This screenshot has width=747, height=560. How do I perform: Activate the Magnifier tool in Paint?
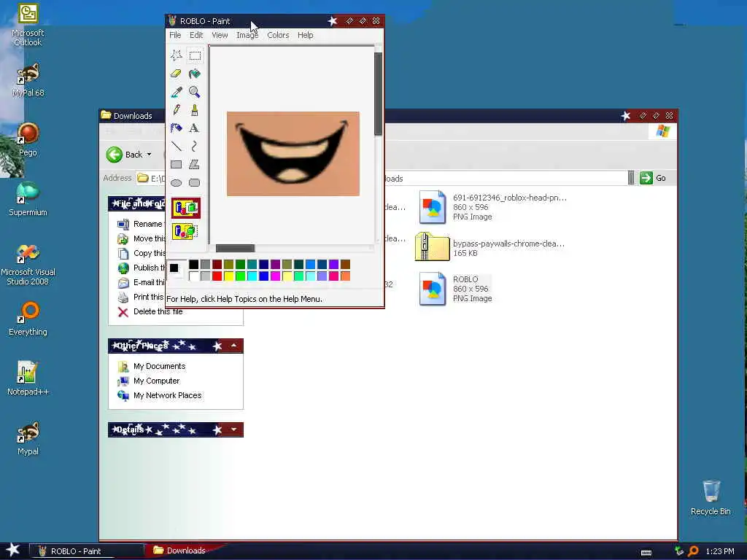click(x=194, y=92)
